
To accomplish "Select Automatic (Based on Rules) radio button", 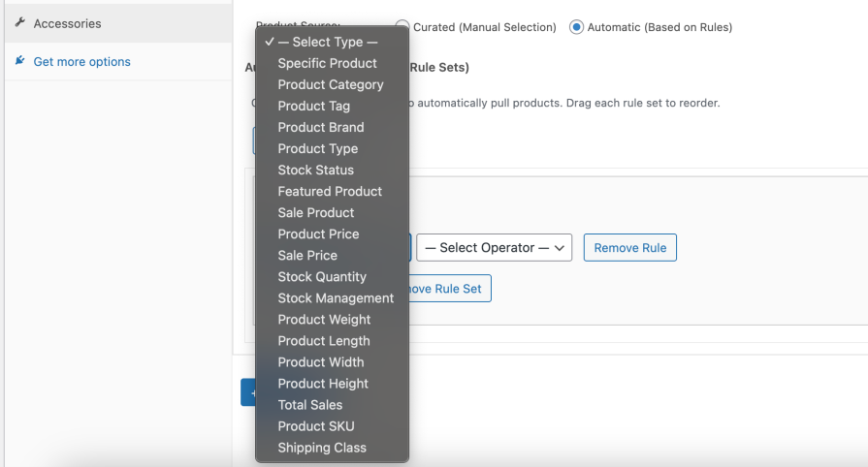I will (577, 27).
